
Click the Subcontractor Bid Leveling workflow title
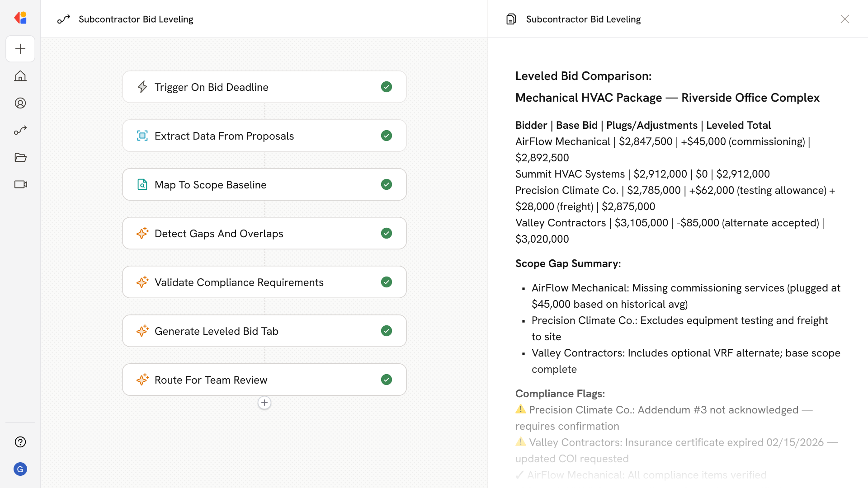coord(136,19)
